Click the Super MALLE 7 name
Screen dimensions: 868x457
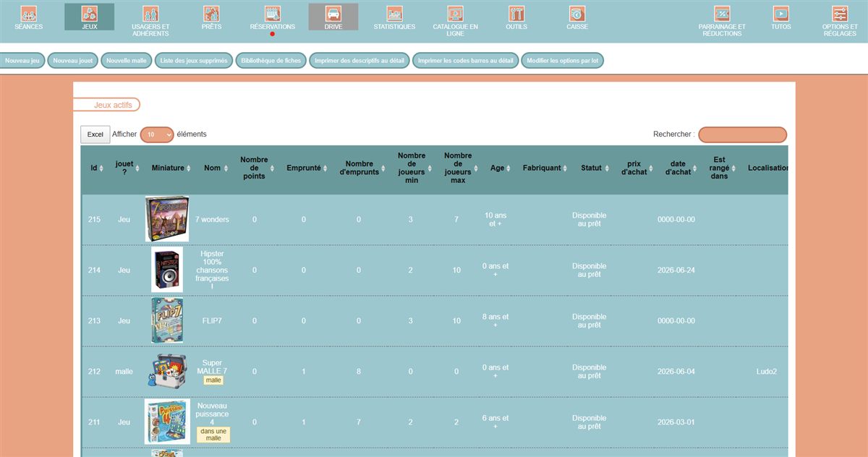point(213,367)
